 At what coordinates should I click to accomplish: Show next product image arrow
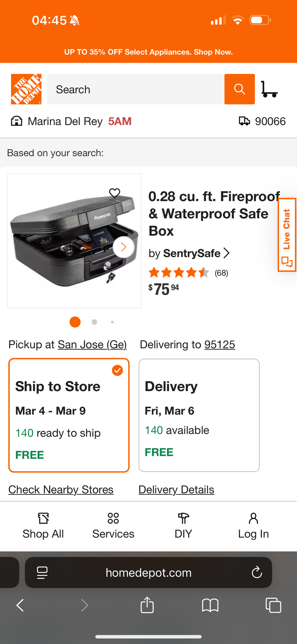[123, 247]
